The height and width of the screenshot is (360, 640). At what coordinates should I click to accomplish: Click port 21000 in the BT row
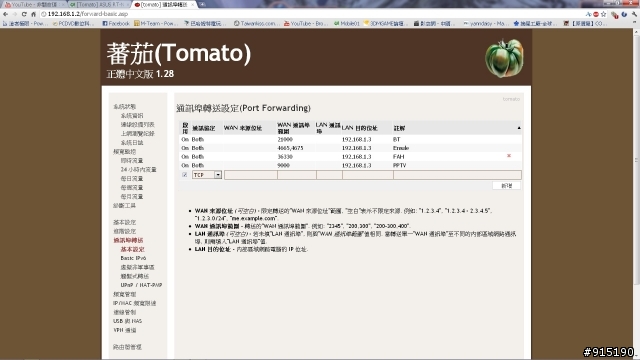pos(285,139)
